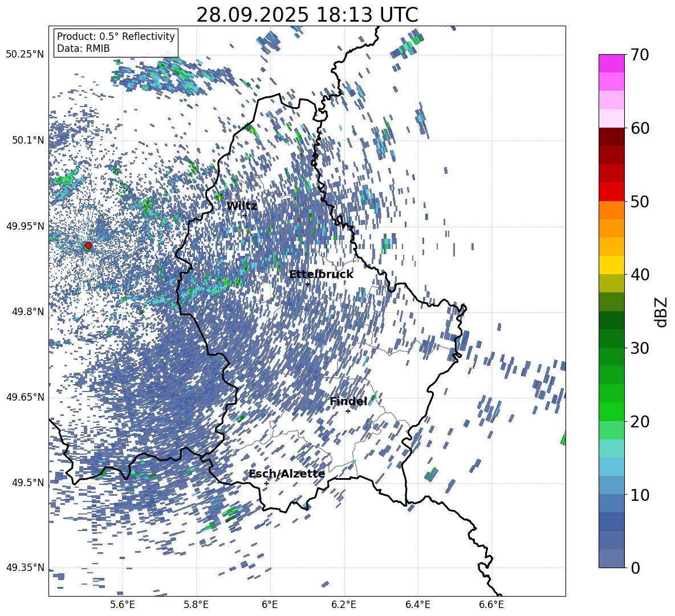Select the dark maroon swatch below 60 dBZ
The height and width of the screenshot is (616, 675).
click(612, 137)
